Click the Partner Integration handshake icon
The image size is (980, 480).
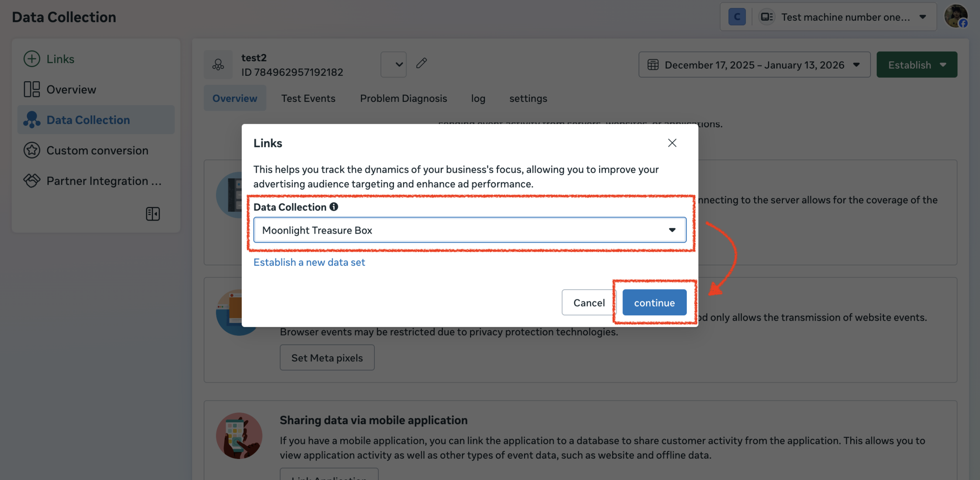click(x=32, y=180)
